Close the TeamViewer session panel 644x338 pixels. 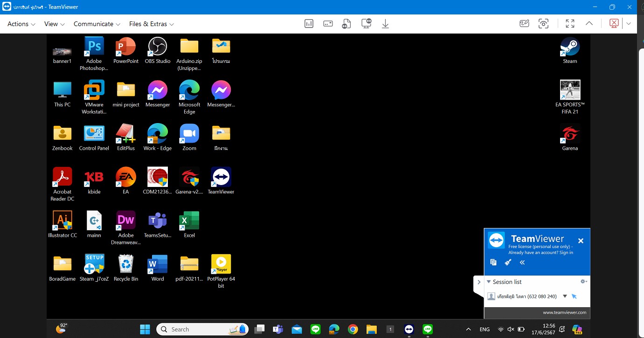tap(581, 241)
